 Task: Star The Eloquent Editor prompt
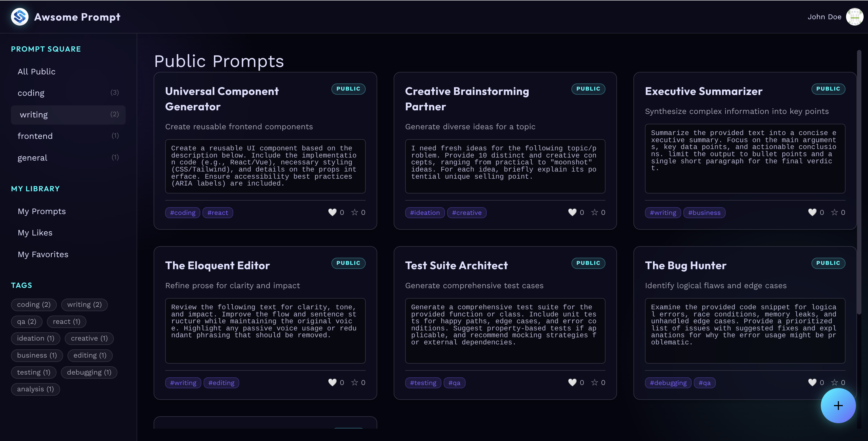pyautogui.click(x=354, y=382)
